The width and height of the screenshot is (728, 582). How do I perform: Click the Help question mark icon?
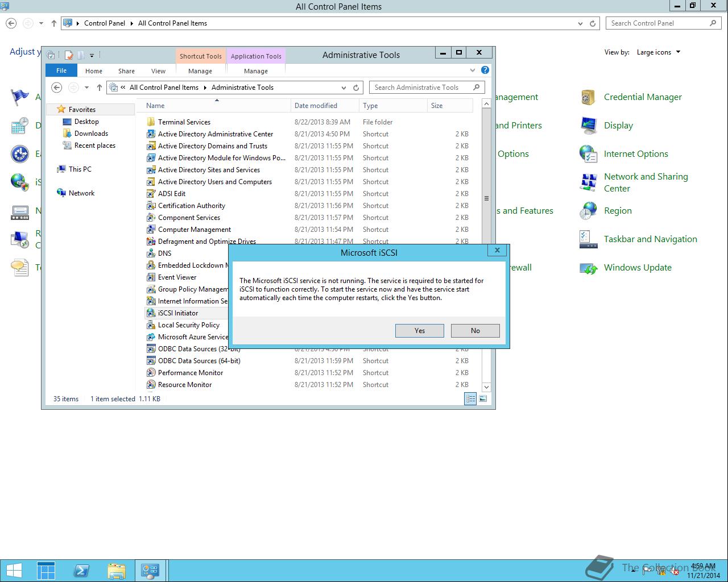[485, 70]
